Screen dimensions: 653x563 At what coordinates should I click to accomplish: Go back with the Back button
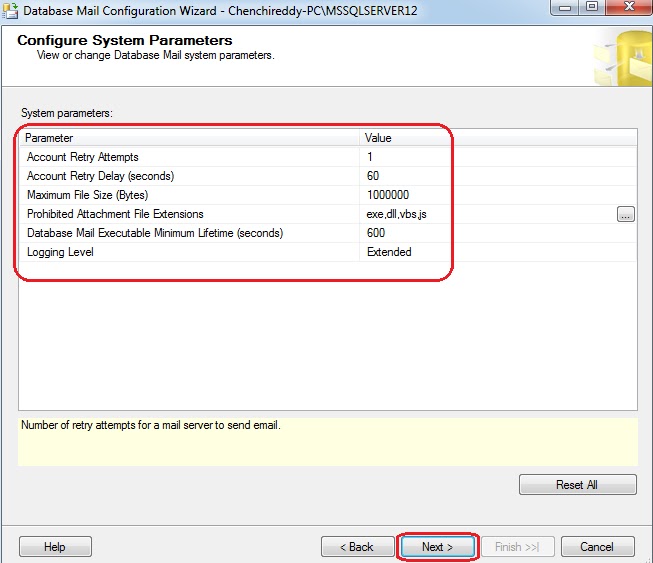357,547
